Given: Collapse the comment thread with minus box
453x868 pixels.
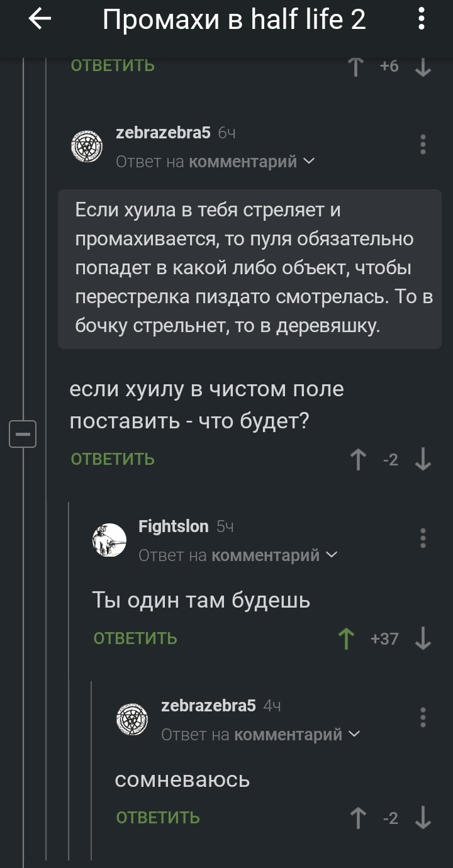Looking at the screenshot, I should tap(23, 434).
